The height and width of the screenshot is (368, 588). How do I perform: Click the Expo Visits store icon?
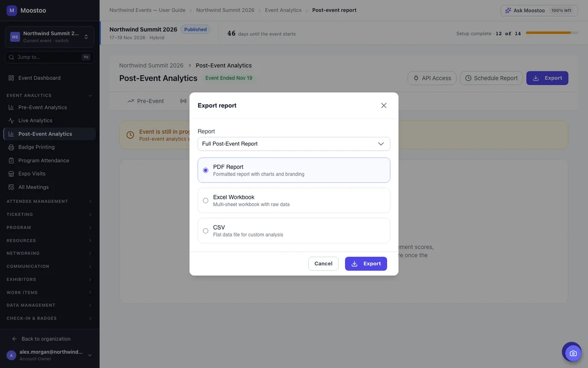[11, 174]
